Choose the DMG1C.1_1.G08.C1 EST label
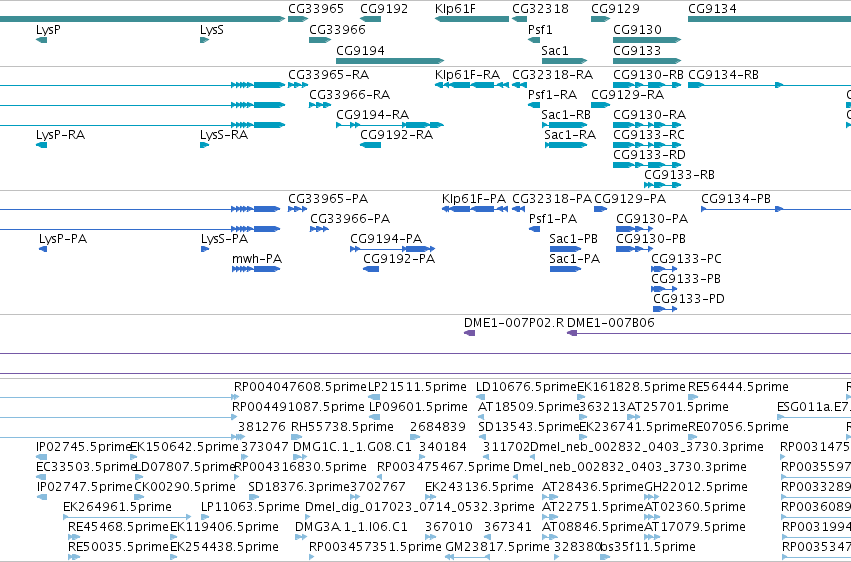Viewport: 851px width, 562px height. [352, 448]
